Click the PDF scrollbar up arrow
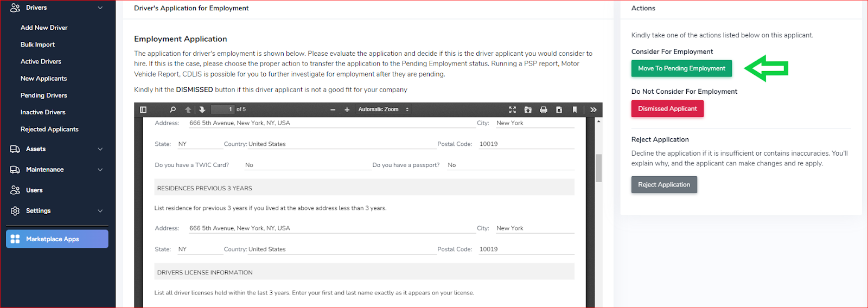 pyautogui.click(x=599, y=121)
